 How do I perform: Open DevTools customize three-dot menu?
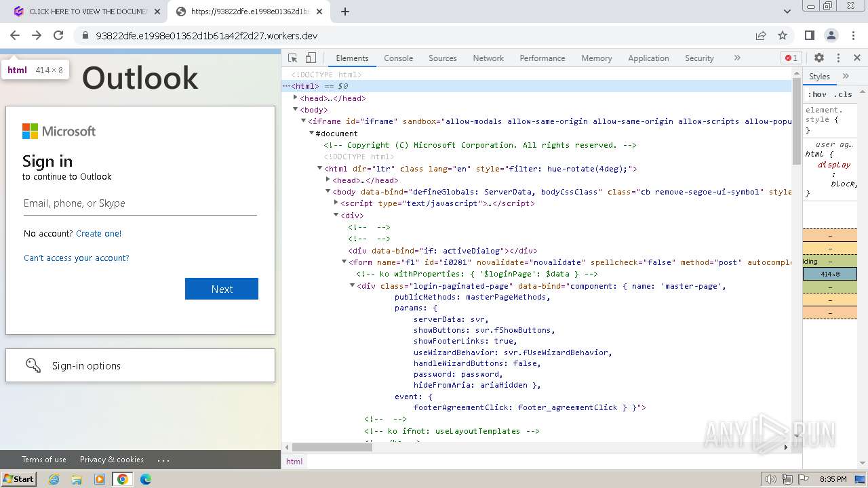(x=838, y=58)
